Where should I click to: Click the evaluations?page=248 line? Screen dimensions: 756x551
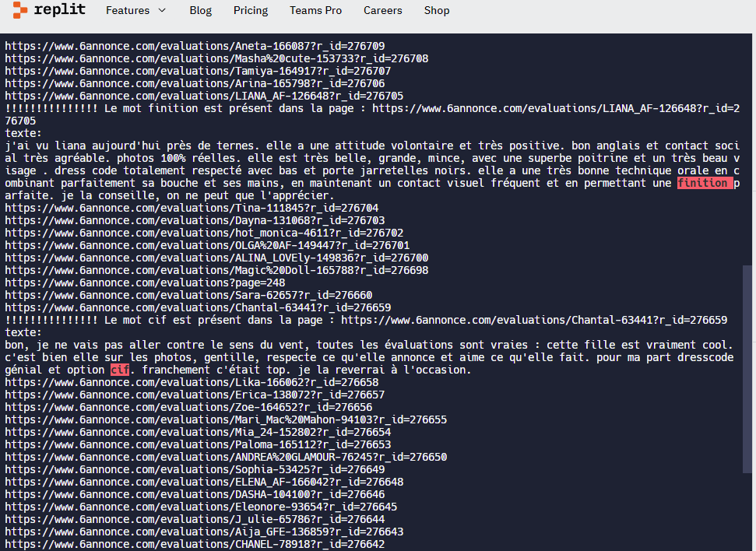(145, 283)
